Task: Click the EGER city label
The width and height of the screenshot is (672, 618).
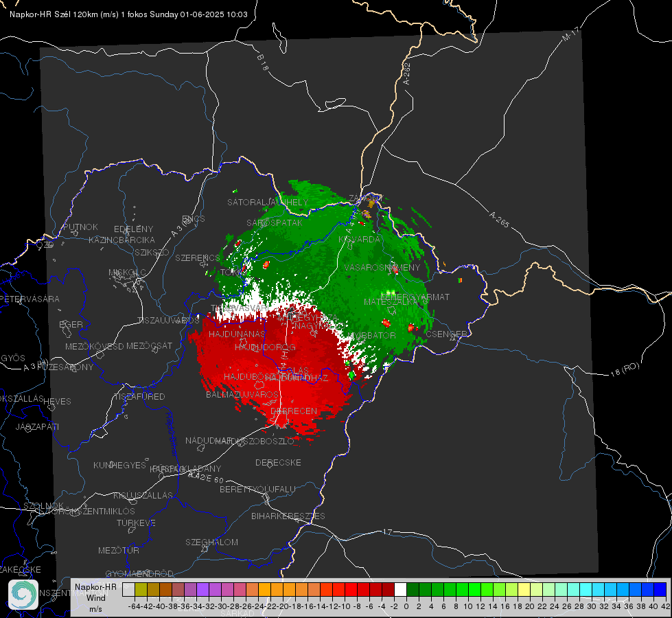Action: pos(71,324)
